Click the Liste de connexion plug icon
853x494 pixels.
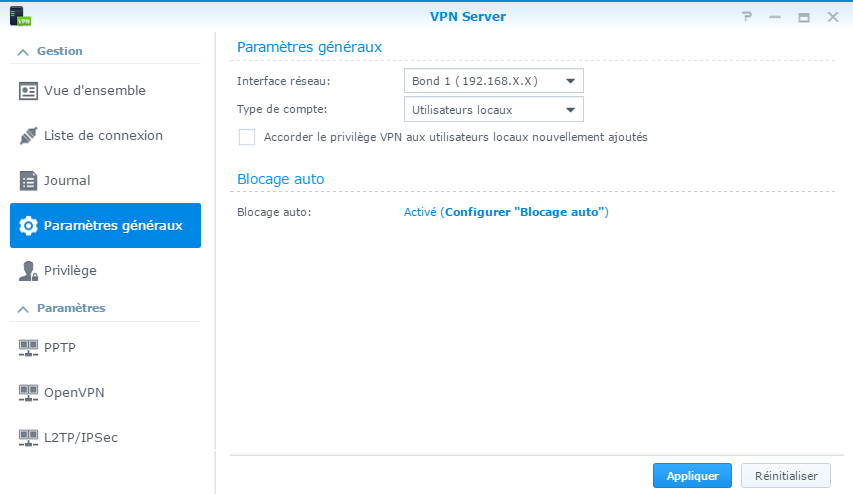pos(28,136)
